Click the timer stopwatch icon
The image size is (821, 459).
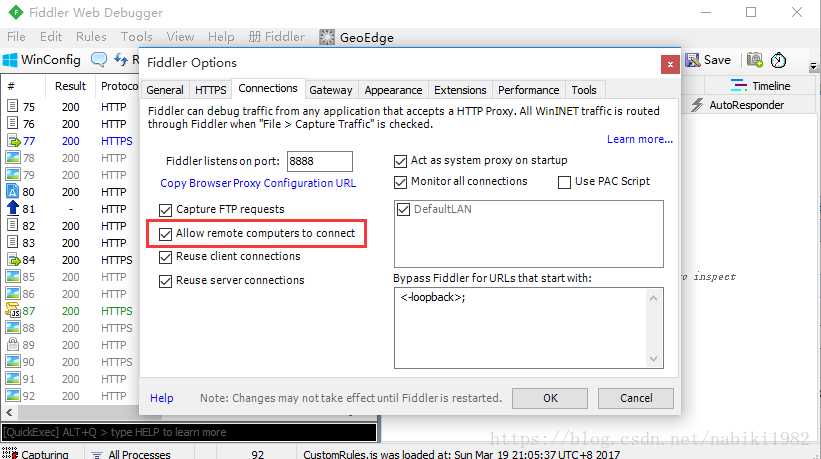pos(779,60)
